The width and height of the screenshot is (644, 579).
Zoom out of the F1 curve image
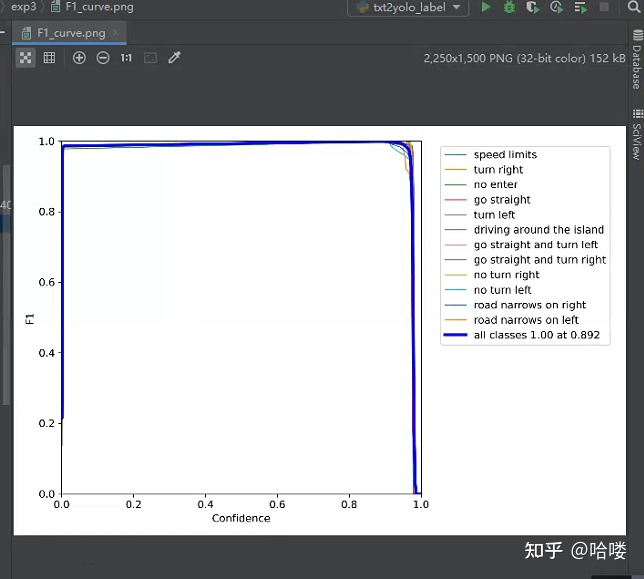[x=103, y=58]
